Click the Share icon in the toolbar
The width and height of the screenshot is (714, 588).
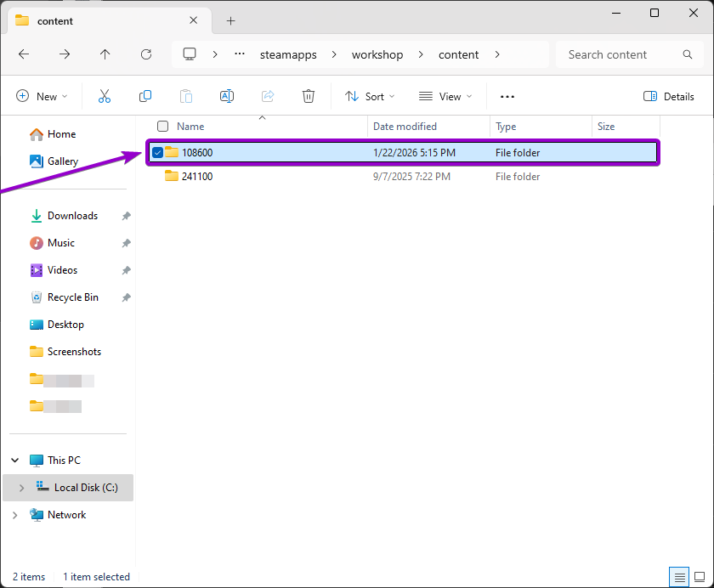(268, 96)
